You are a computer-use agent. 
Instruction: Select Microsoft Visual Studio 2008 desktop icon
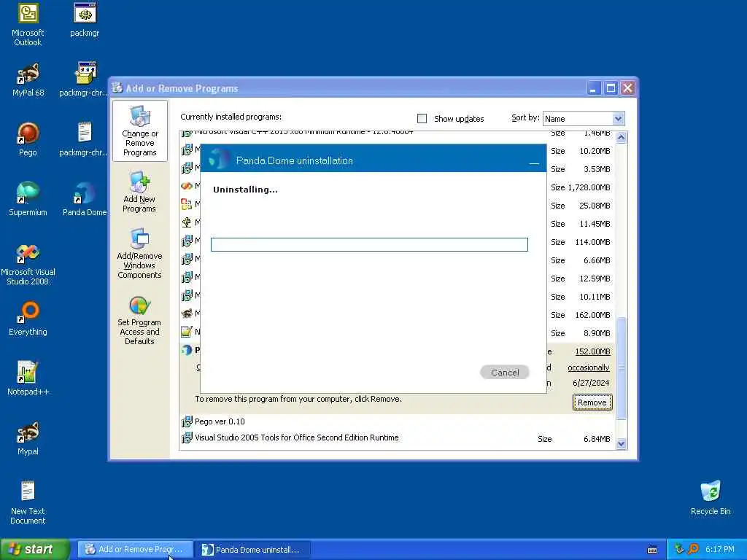click(28, 264)
